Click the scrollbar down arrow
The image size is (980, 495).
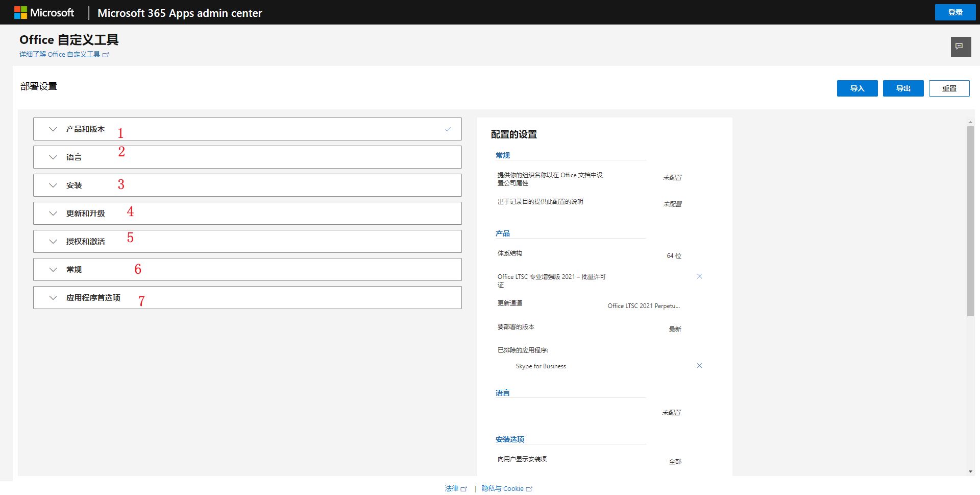970,472
